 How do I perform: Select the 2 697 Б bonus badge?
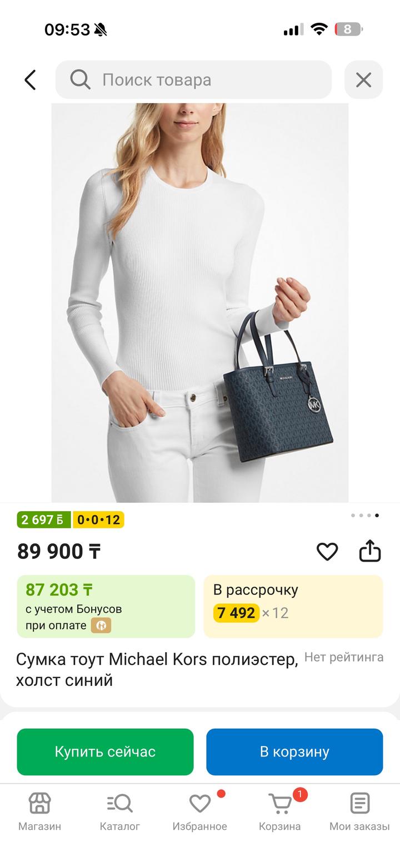pyautogui.click(x=44, y=520)
